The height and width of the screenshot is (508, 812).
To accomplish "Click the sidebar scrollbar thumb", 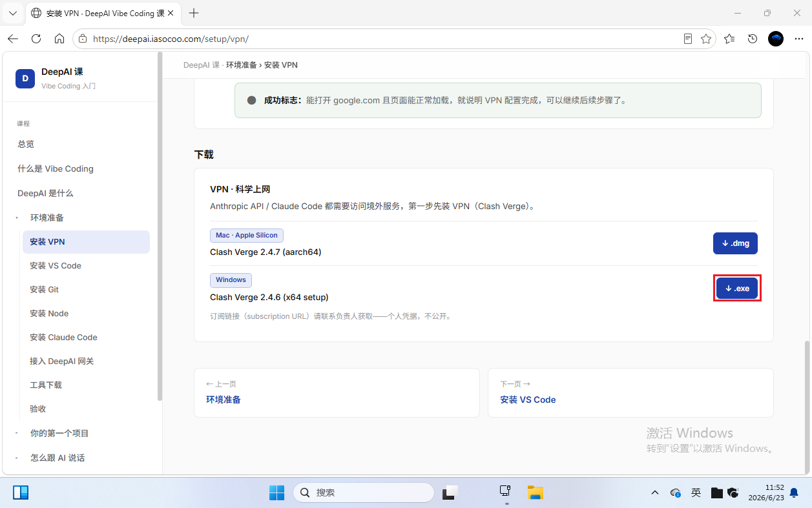I will pyautogui.click(x=160, y=226).
